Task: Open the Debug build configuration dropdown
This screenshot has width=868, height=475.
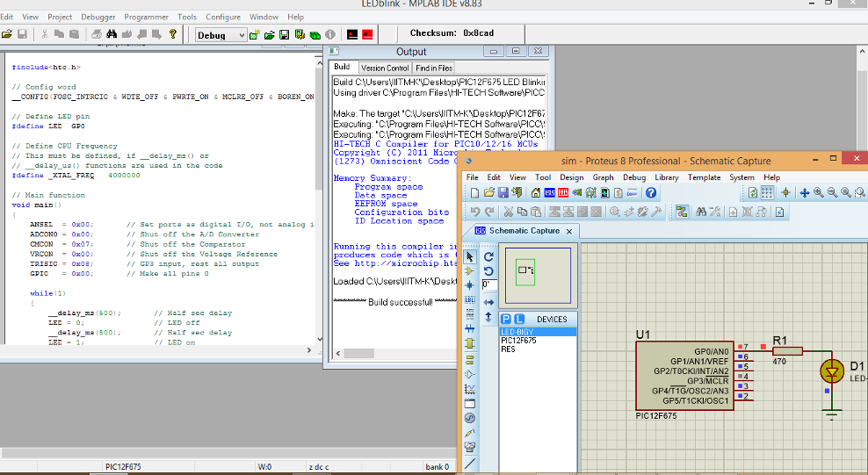Action: coord(221,35)
